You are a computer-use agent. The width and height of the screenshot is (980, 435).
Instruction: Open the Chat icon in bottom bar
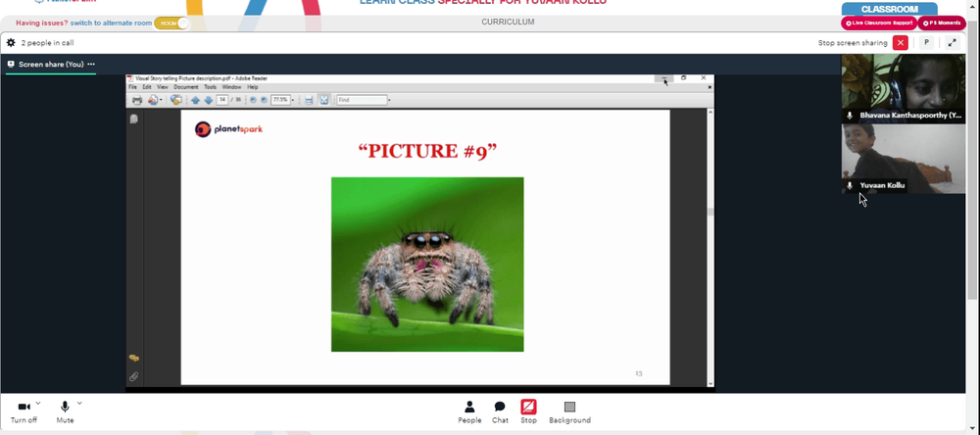click(500, 407)
